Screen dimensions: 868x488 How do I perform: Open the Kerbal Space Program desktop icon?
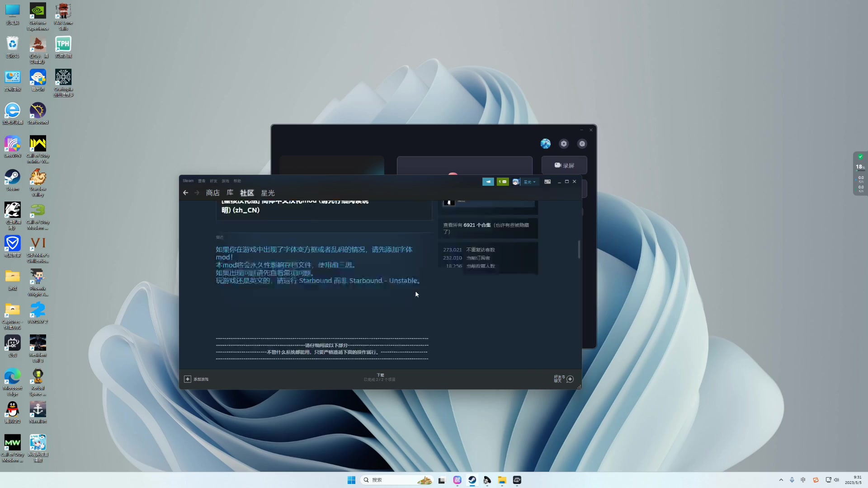point(38,382)
